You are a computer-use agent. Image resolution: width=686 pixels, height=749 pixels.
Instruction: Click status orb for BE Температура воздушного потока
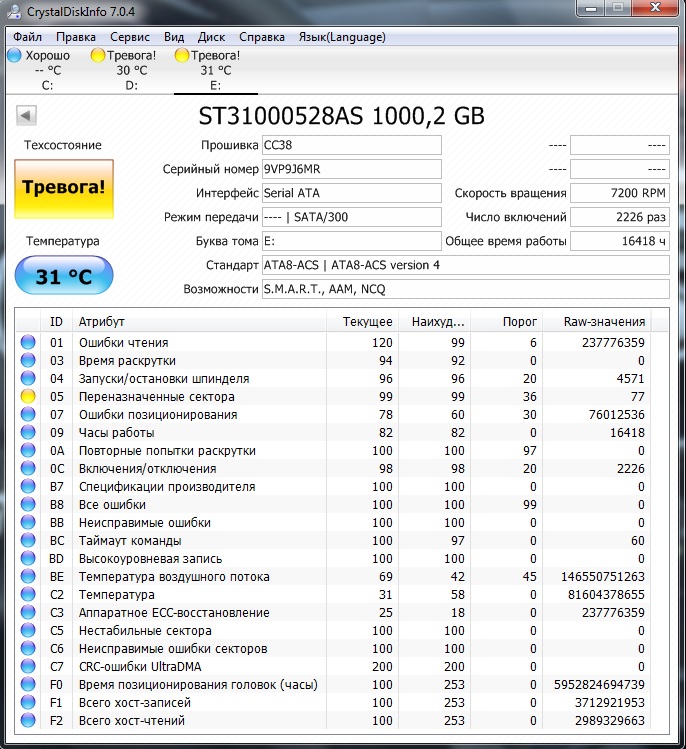(28, 576)
